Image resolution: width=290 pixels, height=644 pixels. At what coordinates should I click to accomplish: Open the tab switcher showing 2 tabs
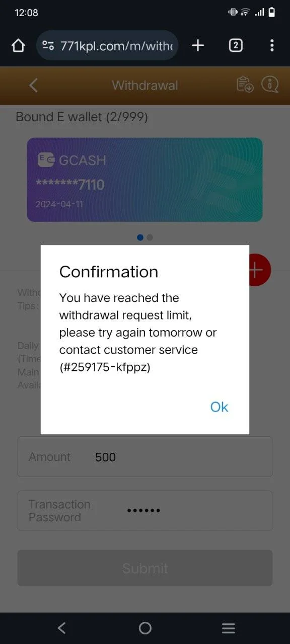coord(235,46)
